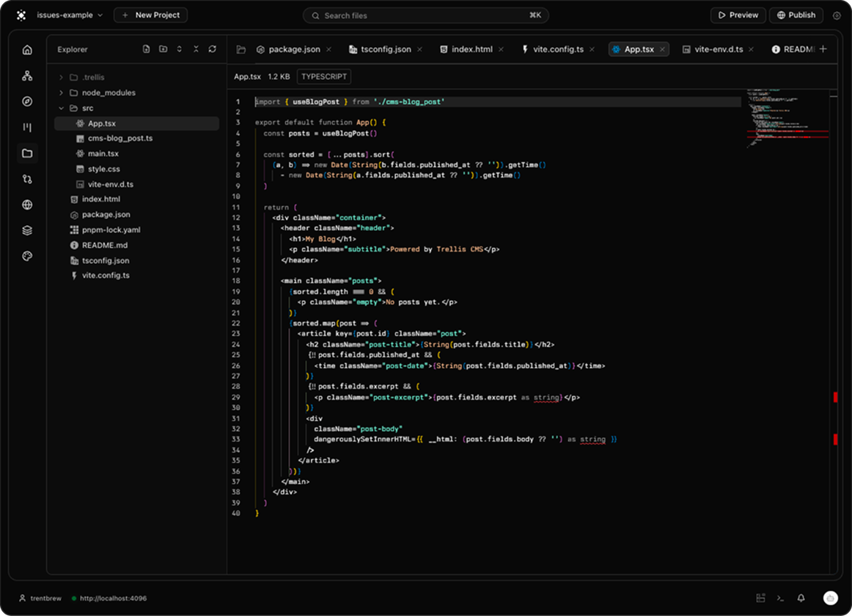The height and width of the screenshot is (616, 852).
Task: Switch to the package.json tab
Action: pos(294,49)
